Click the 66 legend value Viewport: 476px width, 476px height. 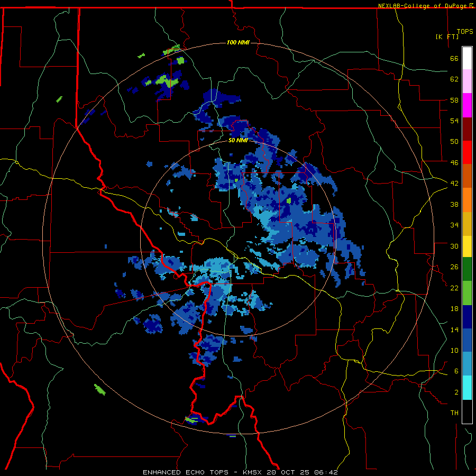tap(454, 59)
